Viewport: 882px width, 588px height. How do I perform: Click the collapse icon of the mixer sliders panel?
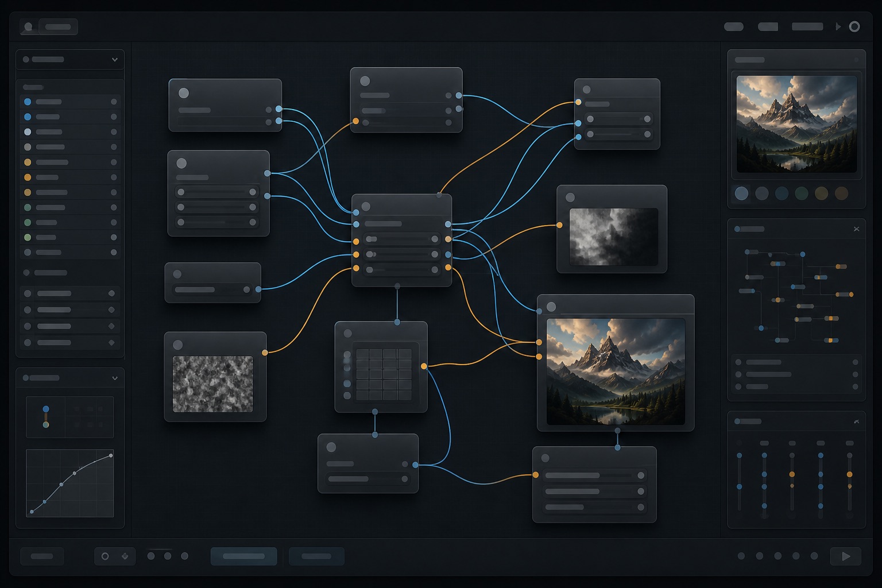click(856, 421)
